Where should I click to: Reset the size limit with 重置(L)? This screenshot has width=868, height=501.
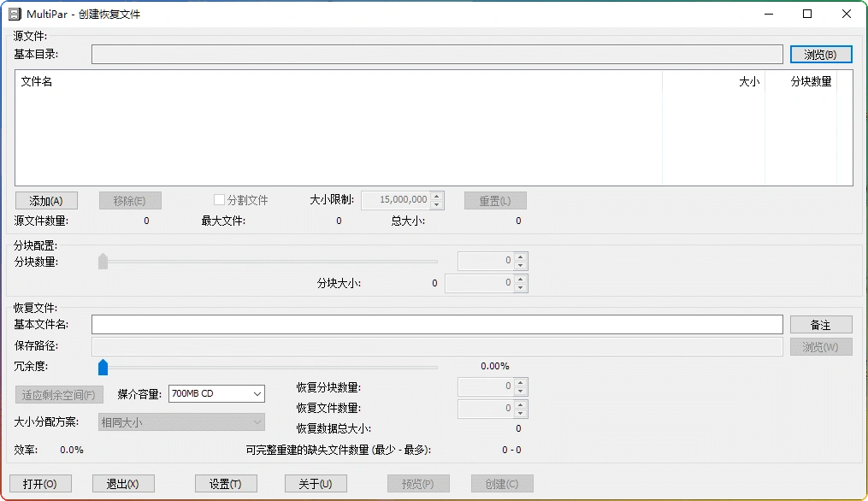point(495,199)
